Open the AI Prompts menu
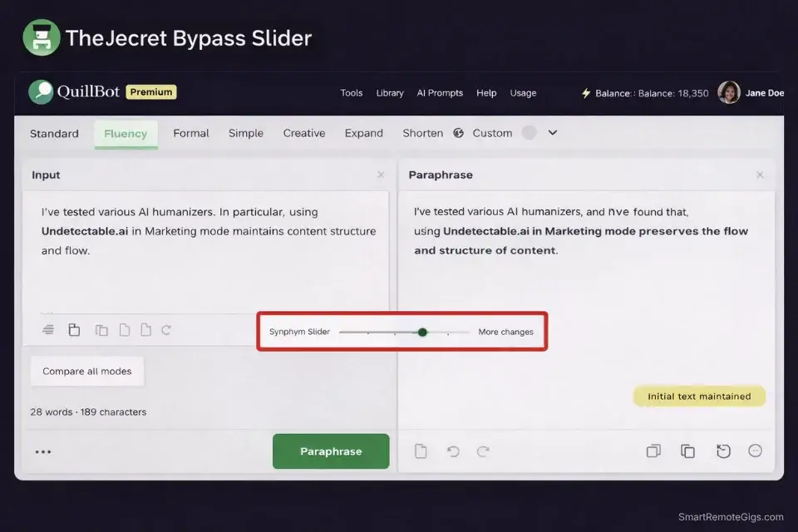798x532 pixels. tap(440, 93)
